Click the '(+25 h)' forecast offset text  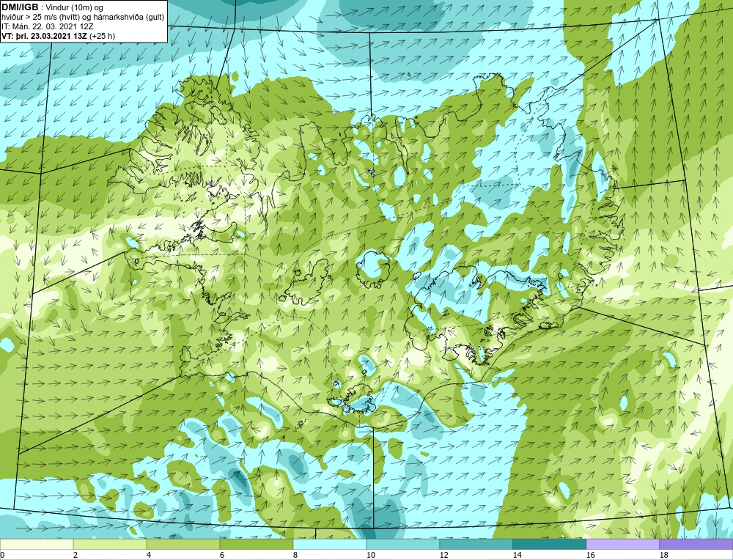tap(103, 36)
